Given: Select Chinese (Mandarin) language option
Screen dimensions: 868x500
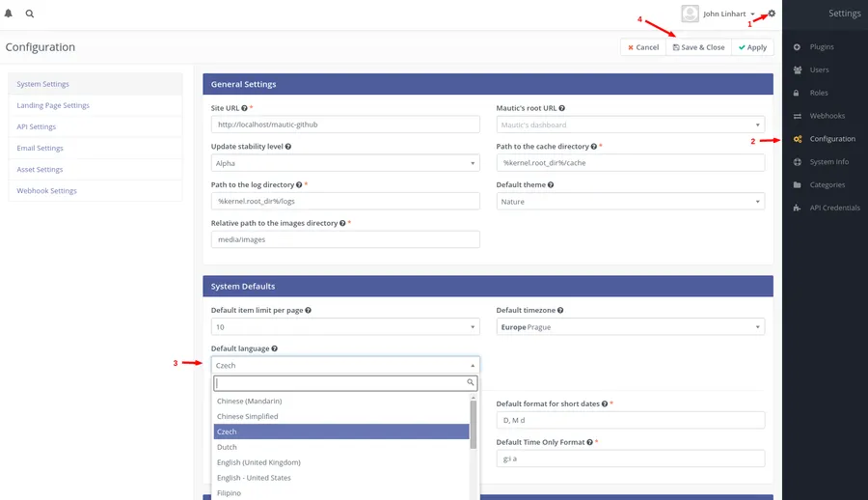Looking at the screenshot, I should point(341,401).
